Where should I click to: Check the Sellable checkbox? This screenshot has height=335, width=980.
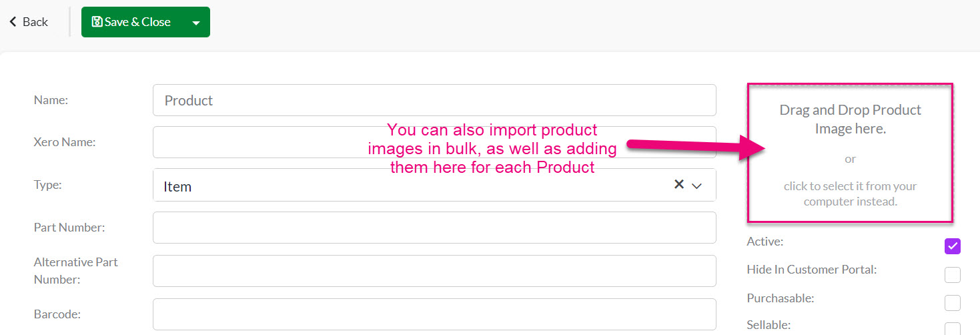click(953, 329)
